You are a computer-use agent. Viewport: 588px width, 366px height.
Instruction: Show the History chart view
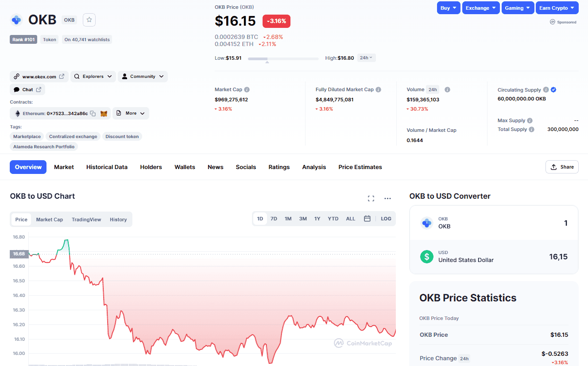pos(118,220)
